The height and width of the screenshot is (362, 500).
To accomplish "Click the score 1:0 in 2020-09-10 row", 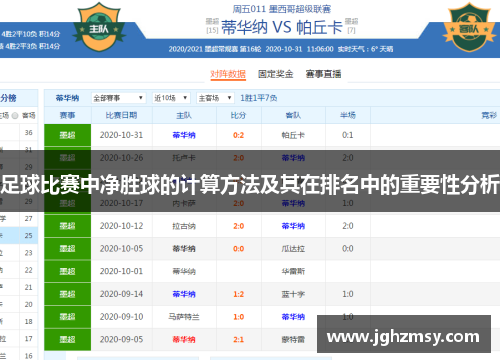I will [238, 317].
